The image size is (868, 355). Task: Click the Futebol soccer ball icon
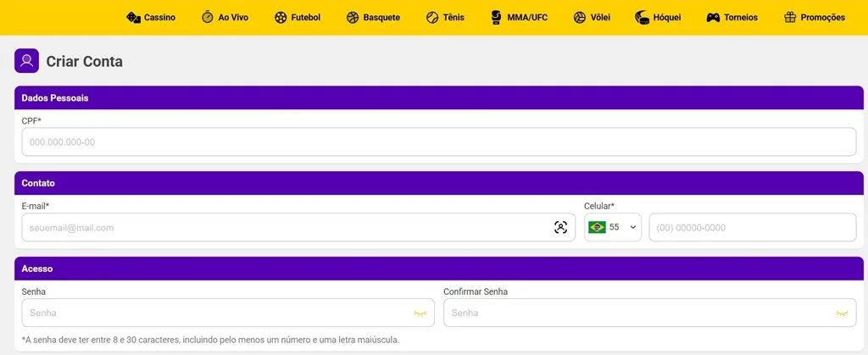[x=281, y=17]
